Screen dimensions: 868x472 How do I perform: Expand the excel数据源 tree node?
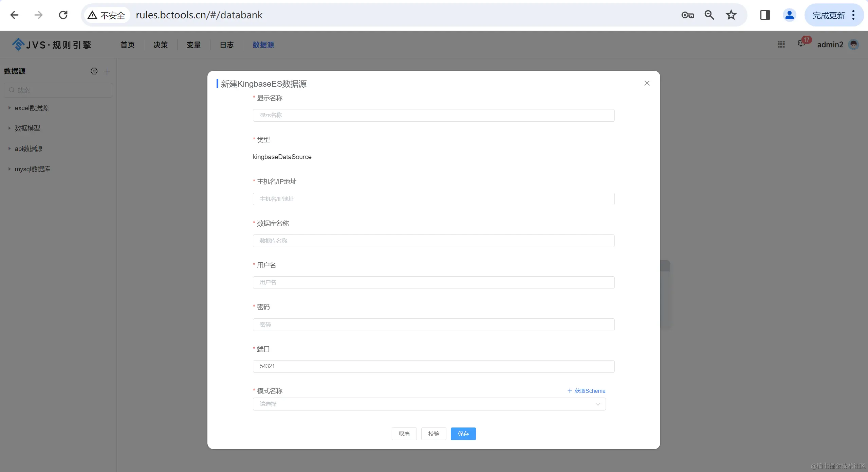[10, 108]
